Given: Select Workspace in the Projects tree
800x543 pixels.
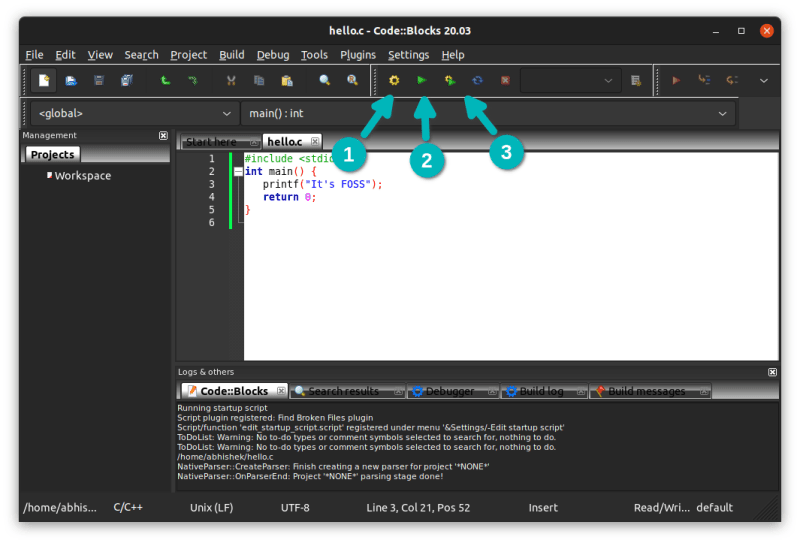Looking at the screenshot, I should [82, 176].
